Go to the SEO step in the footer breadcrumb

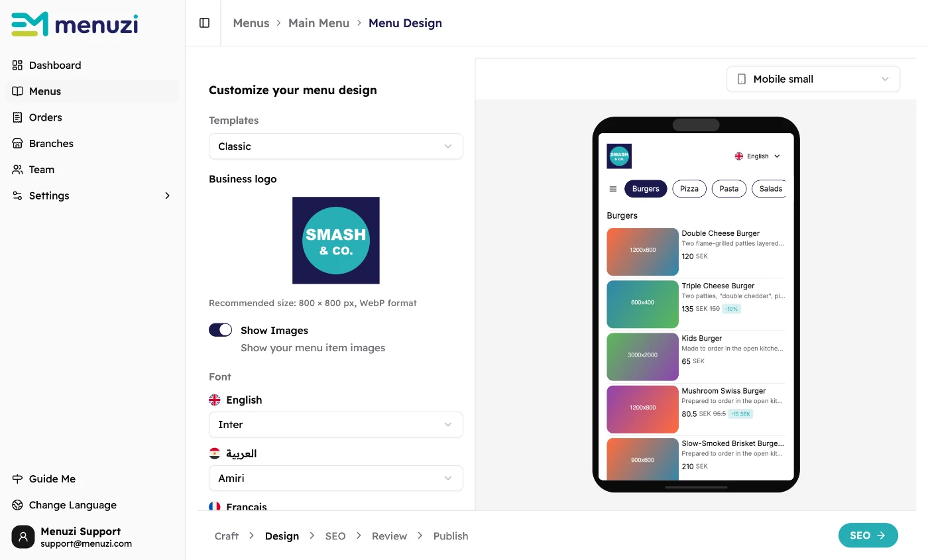[335, 536]
